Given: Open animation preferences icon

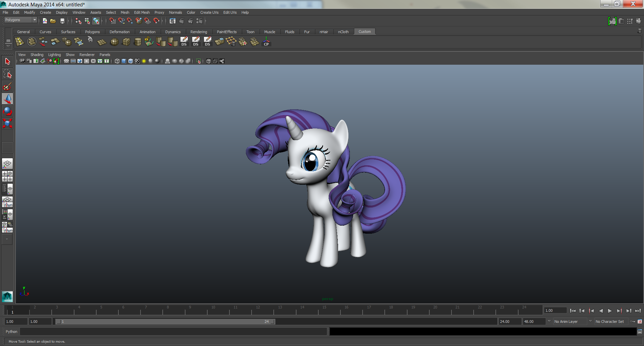Looking at the screenshot, I should (640, 322).
